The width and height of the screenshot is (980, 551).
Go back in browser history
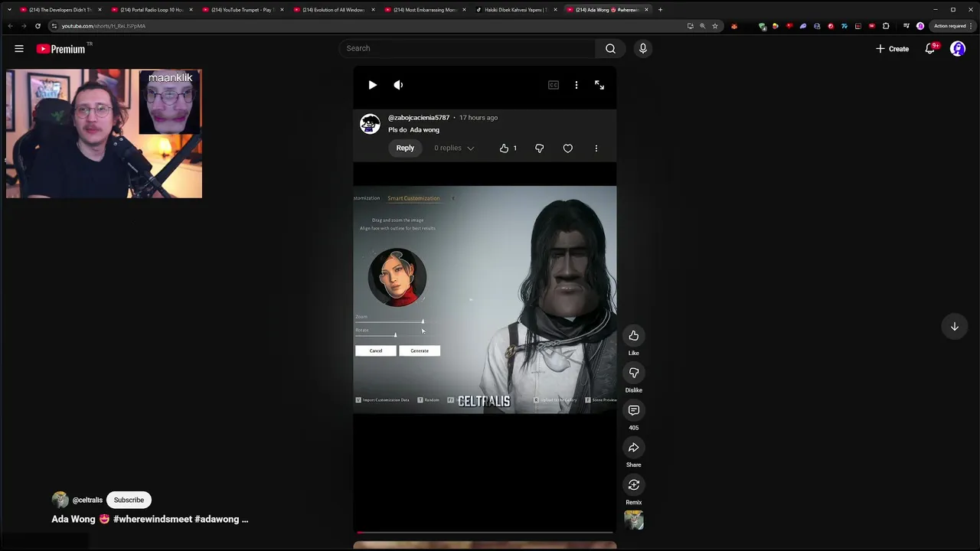(10, 26)
